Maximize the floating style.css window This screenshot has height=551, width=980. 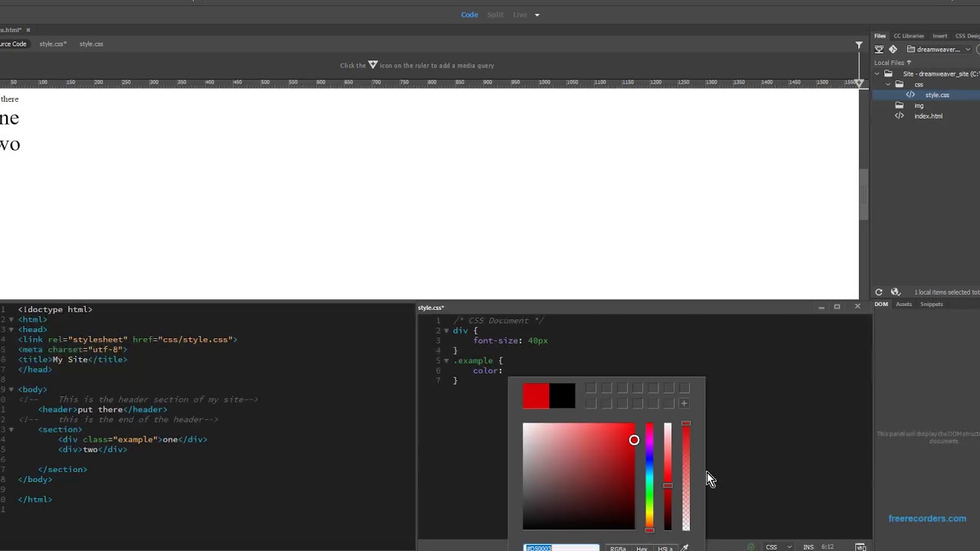(x=837, y=307)
